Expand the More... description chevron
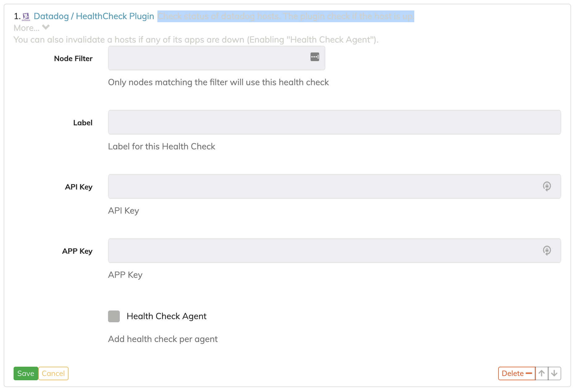Viewport: 576px width, 392px height. tap(46, 27)
